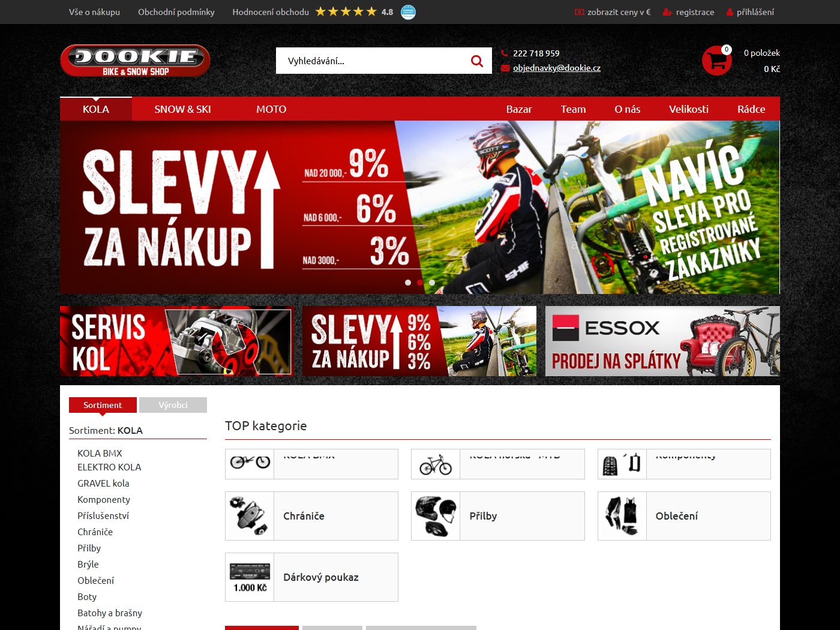Click the BMX bike category image
Image resolution: width=840 pixels, height=630 pixels.
(x=250, y=464)
